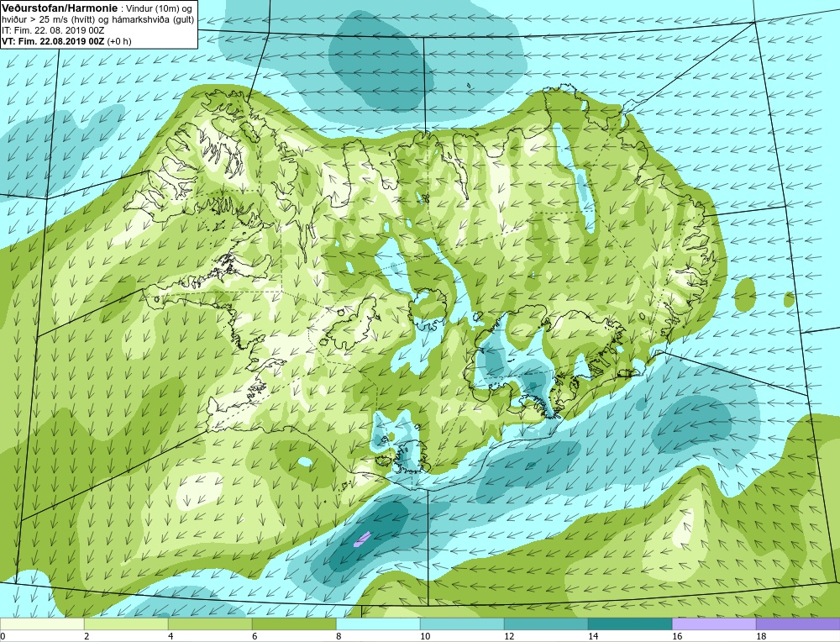This screenshot has width=840, height=642.
Task: Click the 6–8 m/s olive green swatch
Action: (x=294, y=624)
